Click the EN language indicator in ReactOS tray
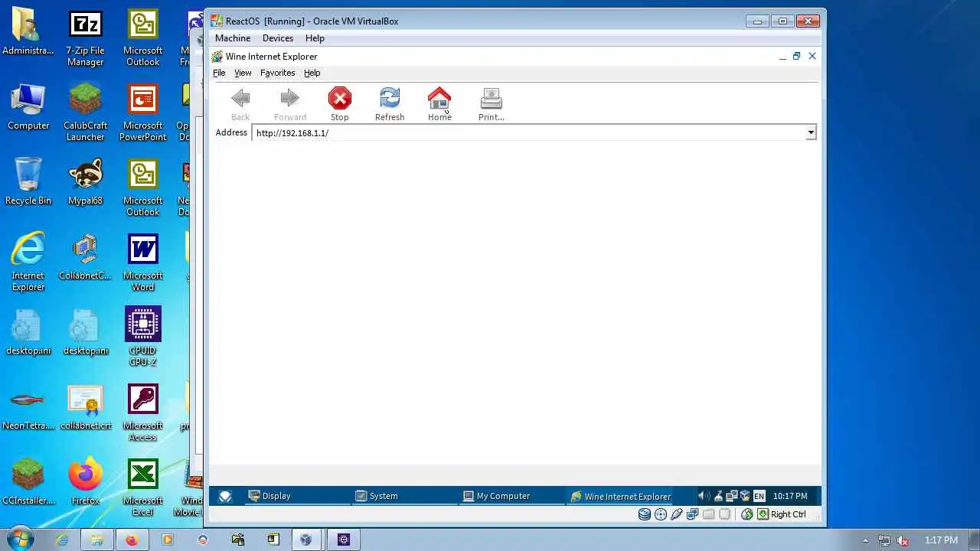Image resolution: width=980 pixels, height=551 pixels. pyautogui.click(x=759, y=496)
